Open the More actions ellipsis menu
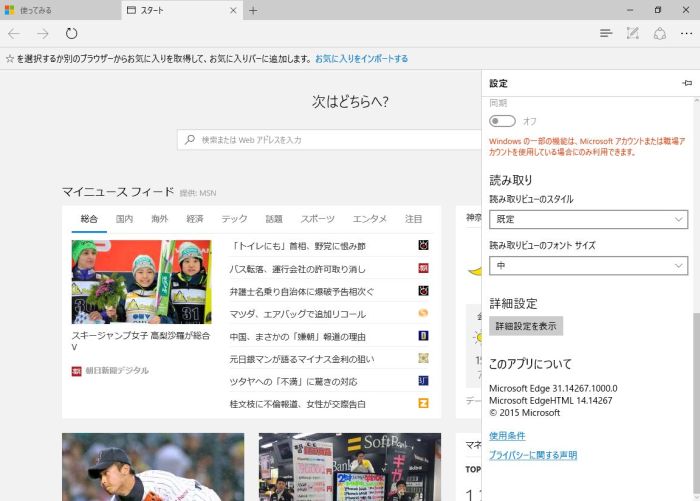This screenshot has height=501, width=700. click(x=686, y=34)
